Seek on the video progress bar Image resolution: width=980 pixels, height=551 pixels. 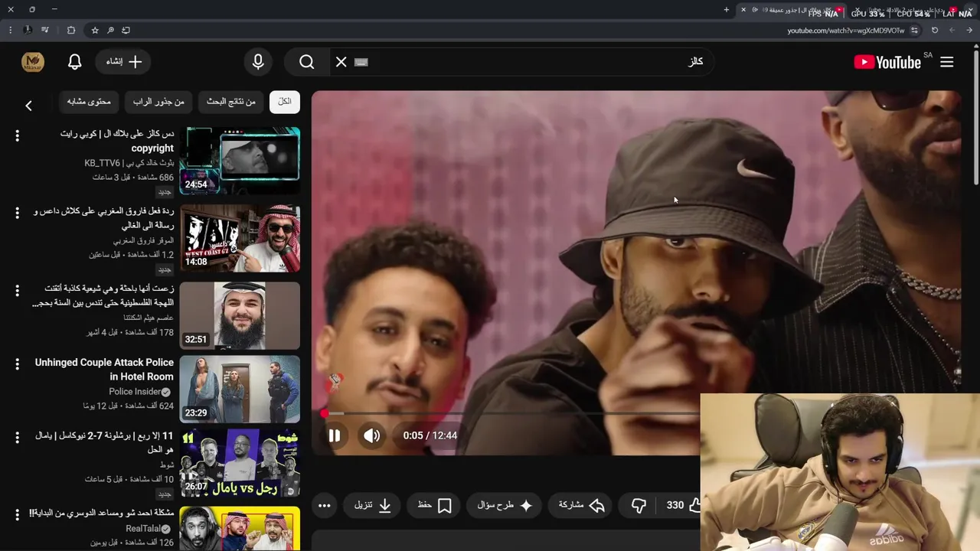pyautogui.click(x=511, y=413)
